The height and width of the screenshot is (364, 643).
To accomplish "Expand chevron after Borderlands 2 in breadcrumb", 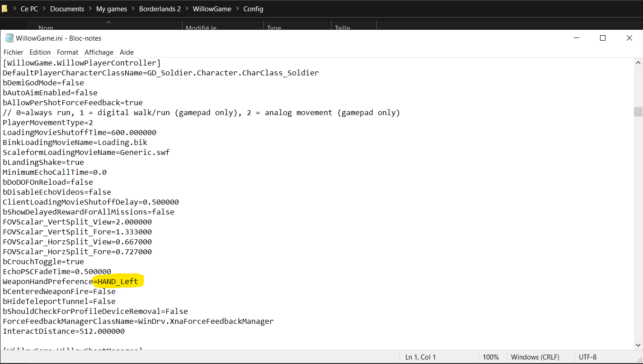I will coord(187,9).
